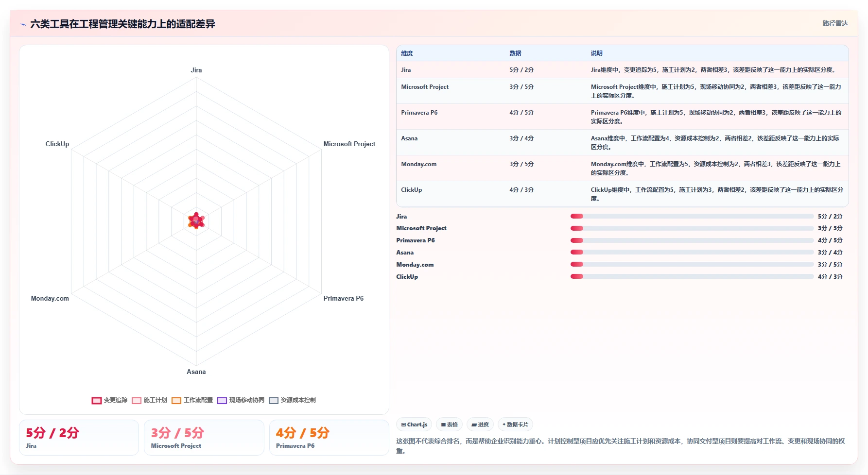Click the Asana label in progress list
Image resolution: width=868 pixels, height=475 pixels.
pyautogui.click(x=405, y=253)
